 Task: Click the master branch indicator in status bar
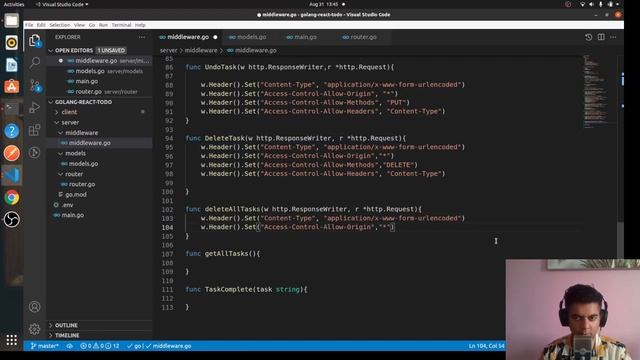click(44, 346)
